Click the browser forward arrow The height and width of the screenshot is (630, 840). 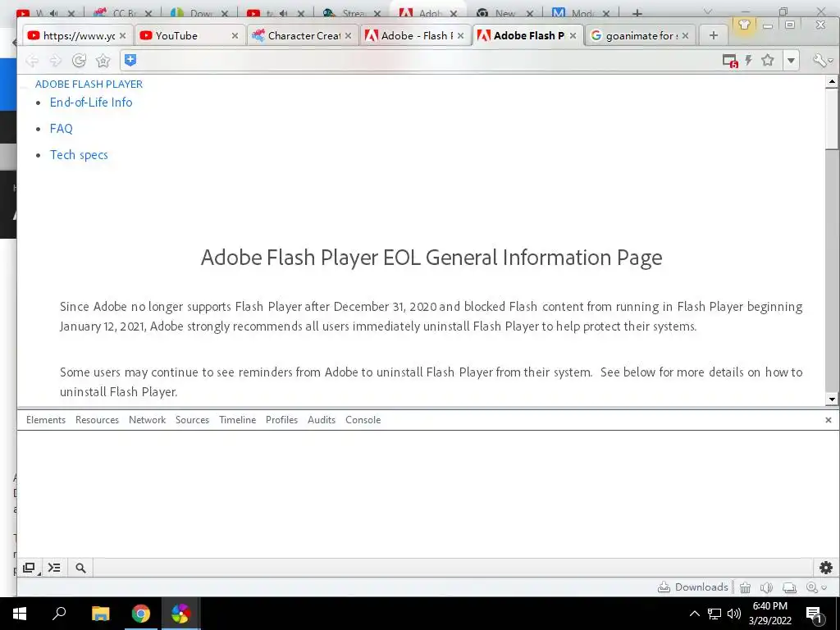55,61
